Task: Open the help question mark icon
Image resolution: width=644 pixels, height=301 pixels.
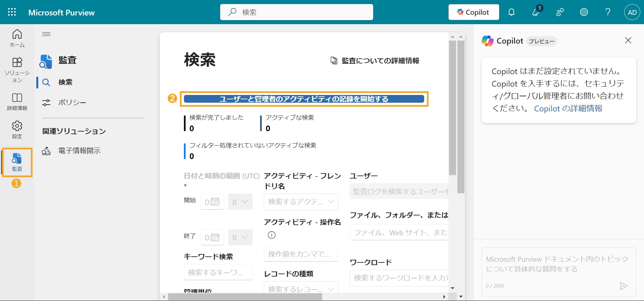Action: [x=608, y=12]
